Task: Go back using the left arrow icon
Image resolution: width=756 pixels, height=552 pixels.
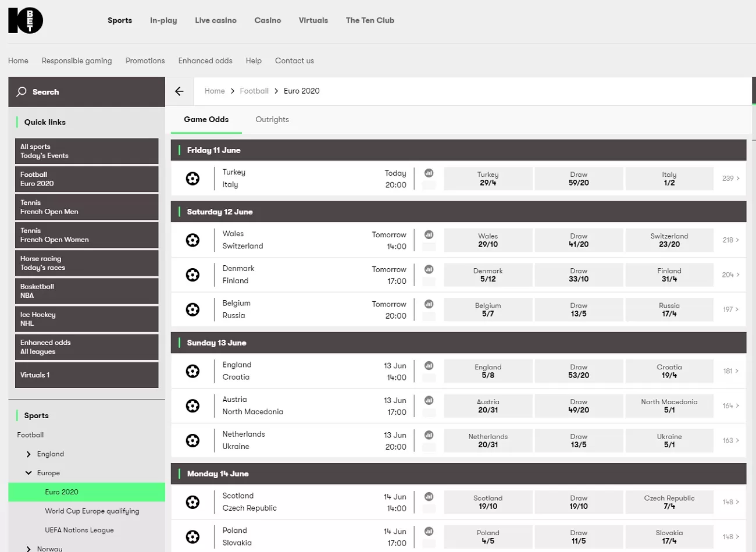Action: click(x=179, y=91)
